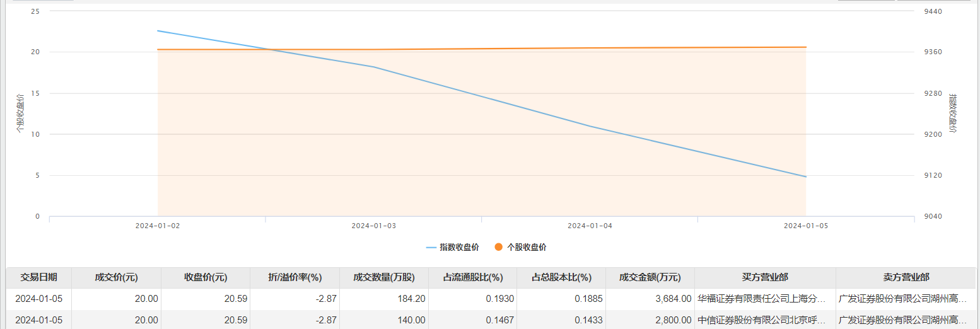Click the 成交数量(万股) column header
The image size is (980, 329).
383,277
